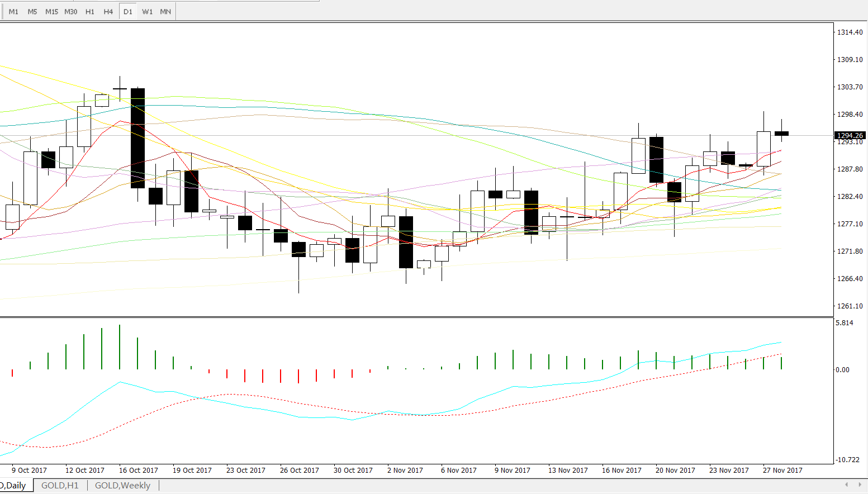Switch to the GOLD,Weekly tab

click(122, 486)
